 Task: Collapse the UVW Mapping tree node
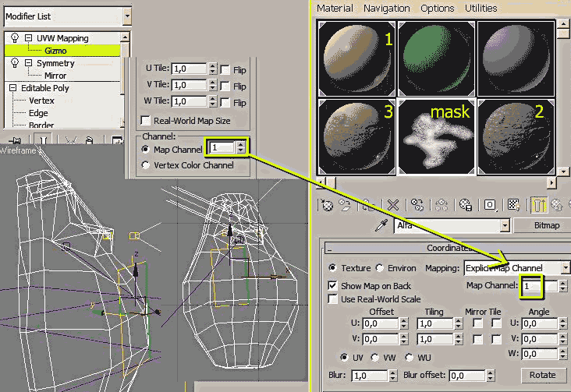pyautogui.click(x=28, y=38)
